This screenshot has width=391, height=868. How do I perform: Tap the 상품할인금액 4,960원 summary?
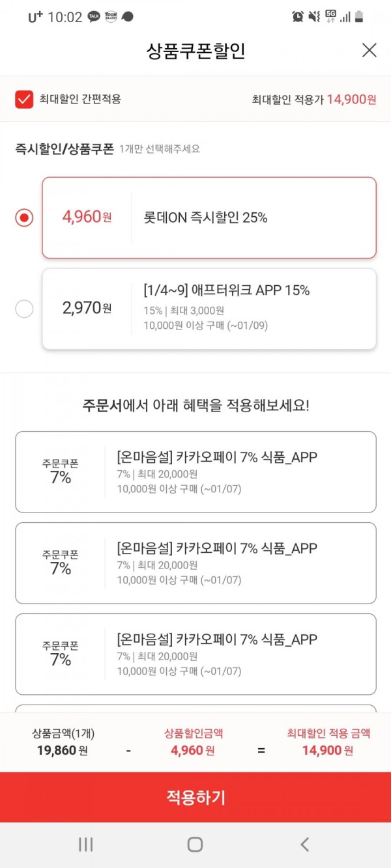coord(194,742)
